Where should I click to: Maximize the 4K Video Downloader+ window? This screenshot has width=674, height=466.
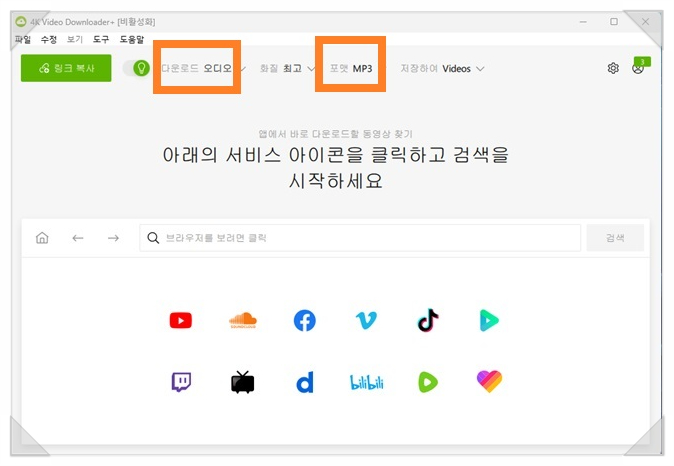coord(614,21)
